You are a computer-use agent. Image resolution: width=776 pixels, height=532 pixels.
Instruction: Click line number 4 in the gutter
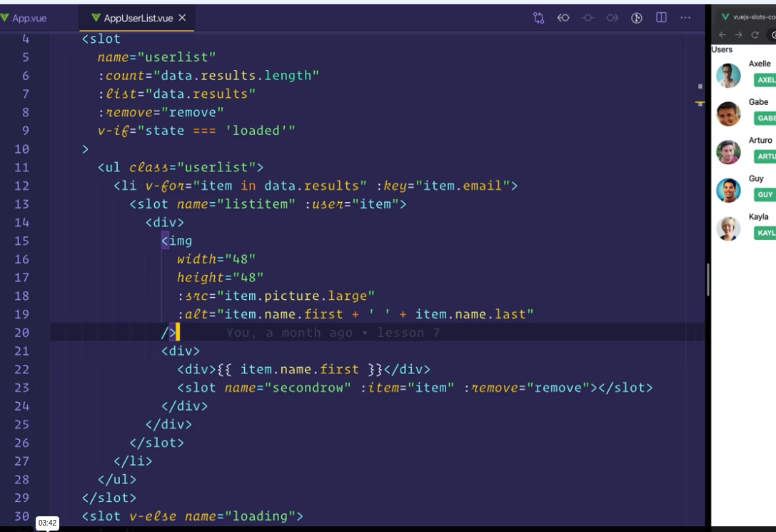(x=26, y=39)
